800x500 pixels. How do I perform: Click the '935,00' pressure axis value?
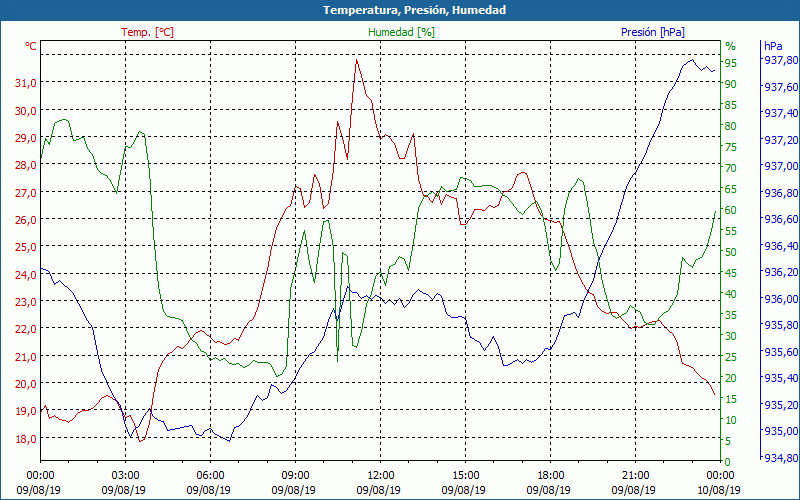click(x=780, y=431)
